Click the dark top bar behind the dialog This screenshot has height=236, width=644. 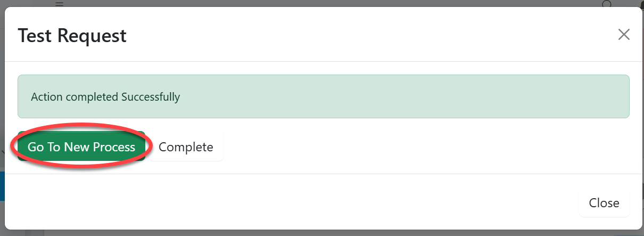(x=319, y=3)
